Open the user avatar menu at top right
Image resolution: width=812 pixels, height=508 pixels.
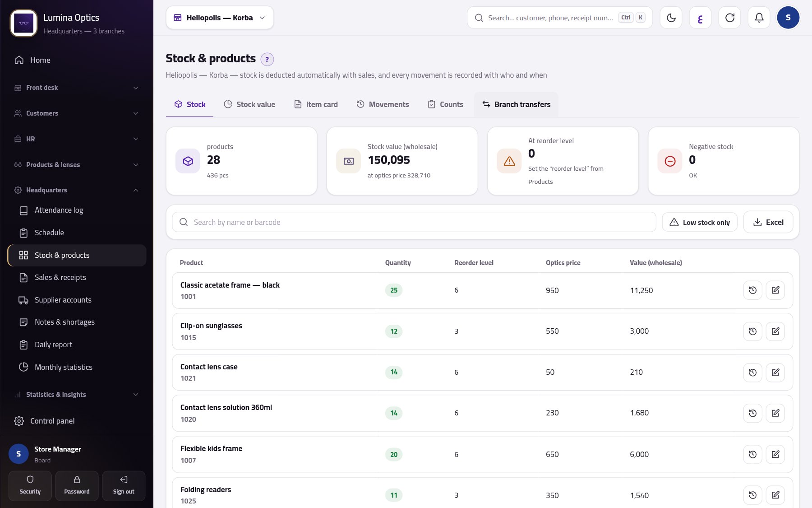(788, 18)
